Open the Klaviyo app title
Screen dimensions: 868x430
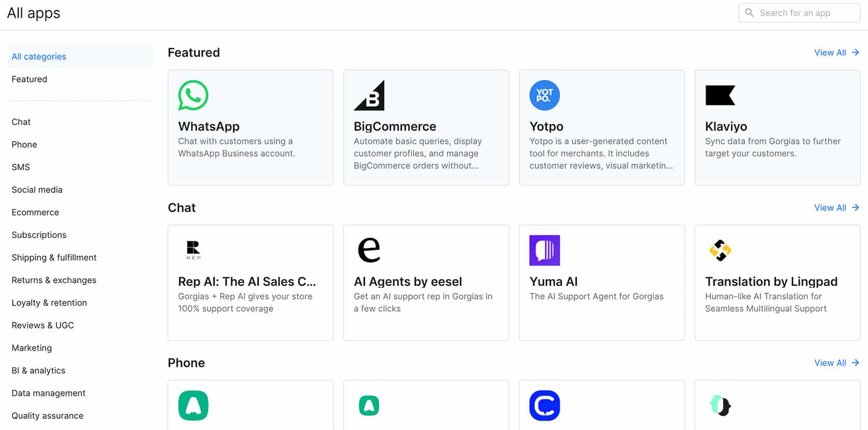[x=726, y=127]
